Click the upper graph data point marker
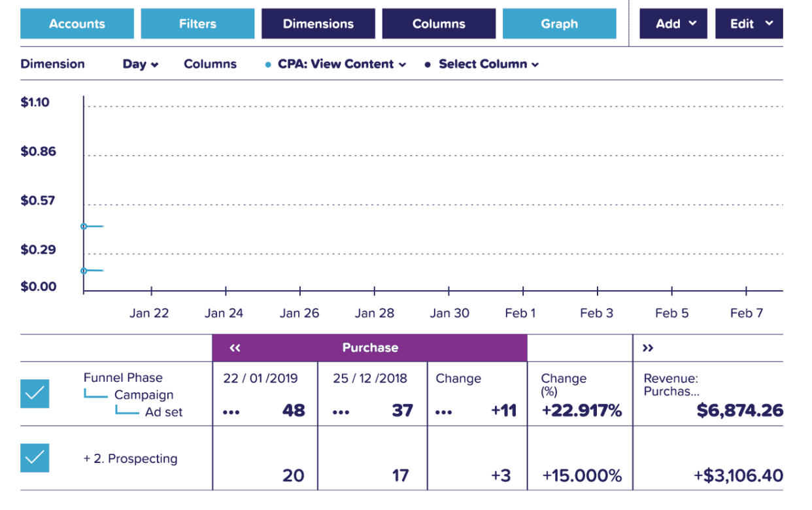The width and height of the screenshot is (812, 510). coord(84,226)
